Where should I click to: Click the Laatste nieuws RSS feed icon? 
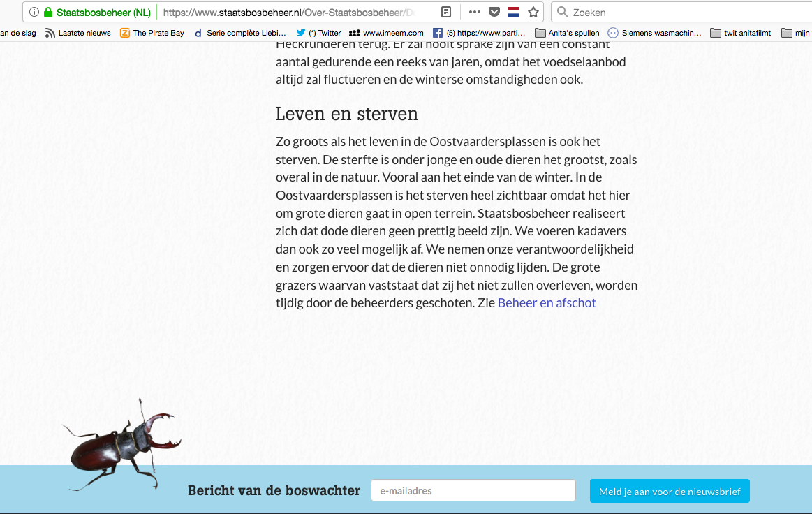[x=49, y=32]
